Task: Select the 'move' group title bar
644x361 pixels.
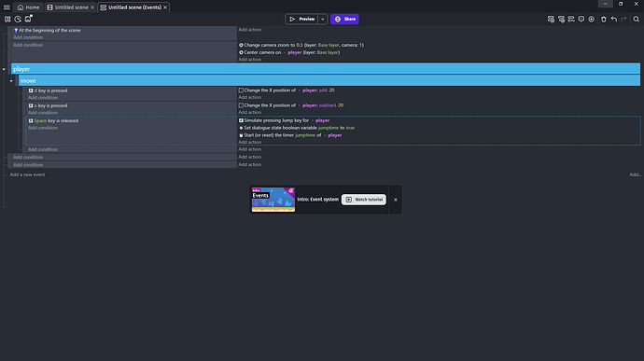Action: coord(329,80)
